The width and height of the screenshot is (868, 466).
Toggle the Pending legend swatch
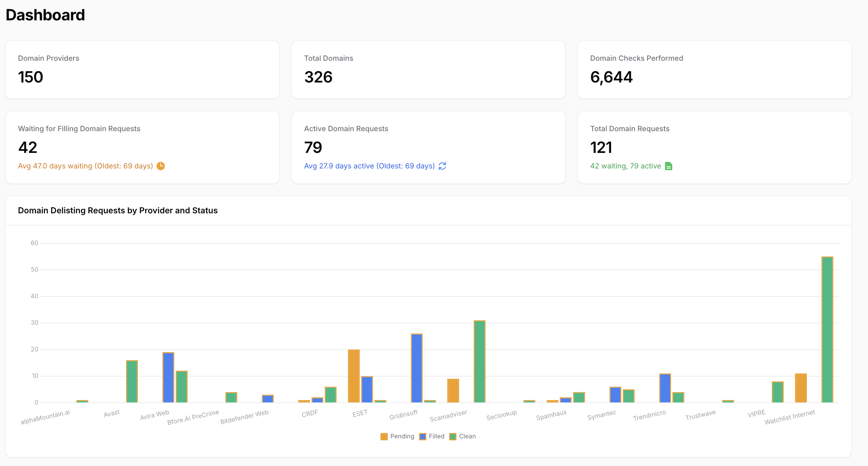pyautogui.click(x=384, y=437)
